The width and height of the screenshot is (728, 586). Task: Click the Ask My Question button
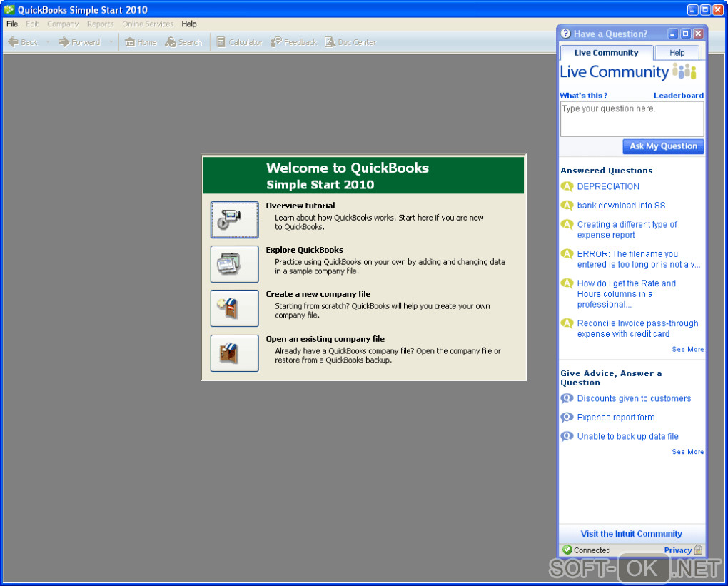[x=663, y=146]
